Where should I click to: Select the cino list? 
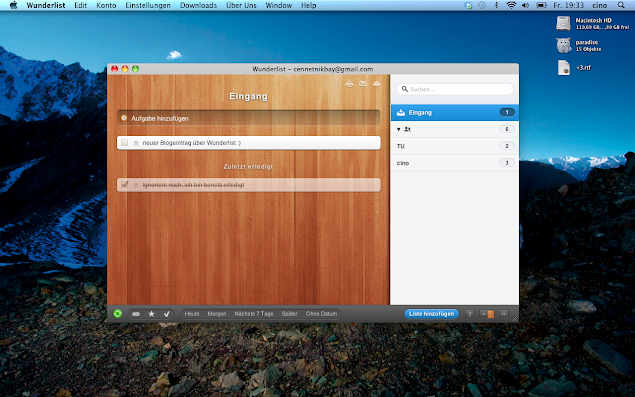click(x=455, y=163)
